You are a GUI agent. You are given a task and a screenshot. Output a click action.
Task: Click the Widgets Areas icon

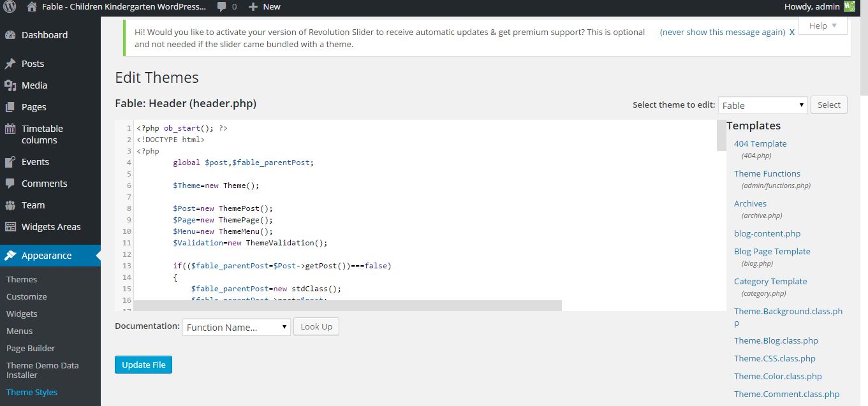[x=10, y=227]
